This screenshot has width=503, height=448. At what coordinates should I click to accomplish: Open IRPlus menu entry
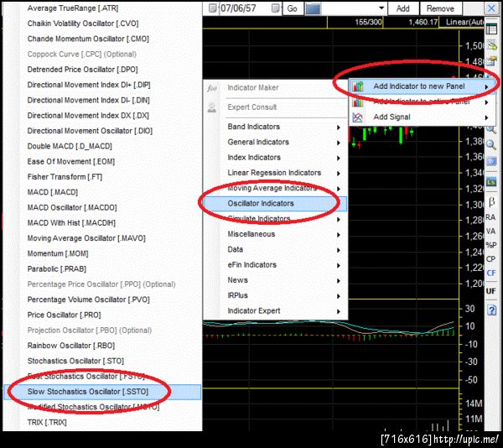click(x=275, y=295)
